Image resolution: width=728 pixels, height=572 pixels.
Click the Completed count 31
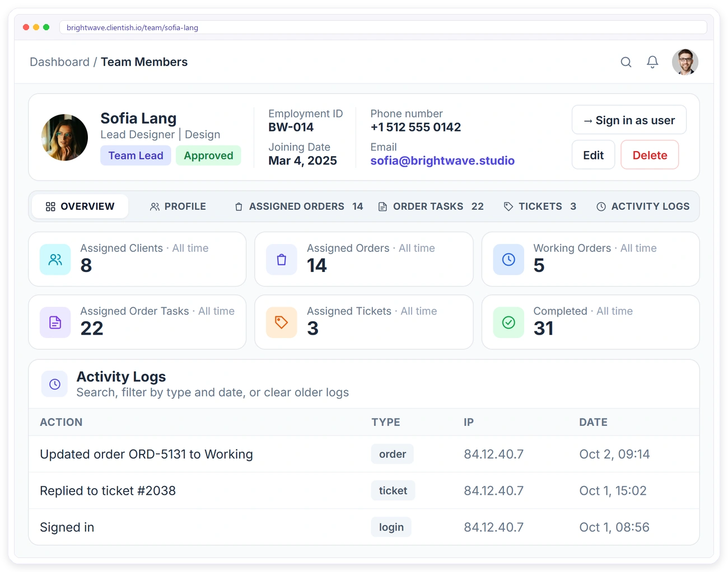point(543,328)
